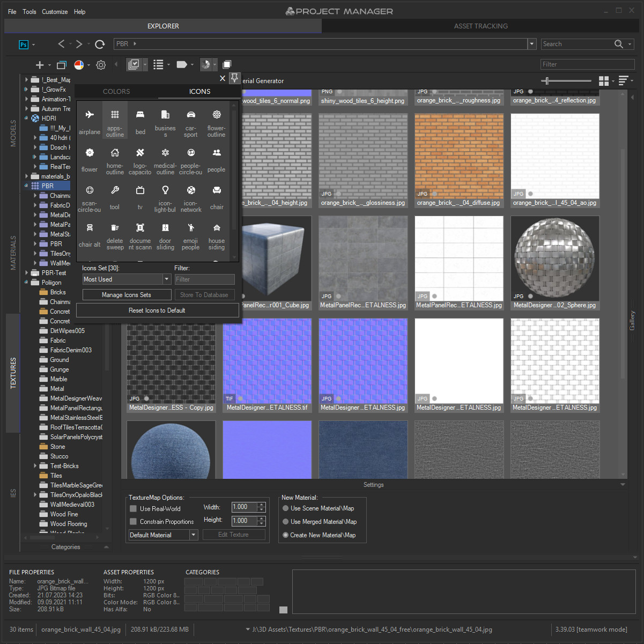
Task: Click Reset Icons to Default button
Action: point(157,310)
